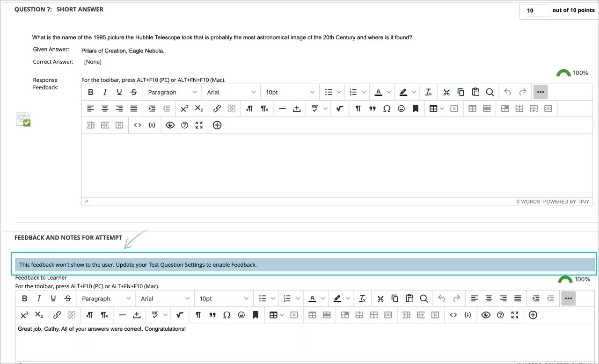Toggle italic formatting in the top editor
This screenshot has width=599, height=364.
click(x=105, y=92)
